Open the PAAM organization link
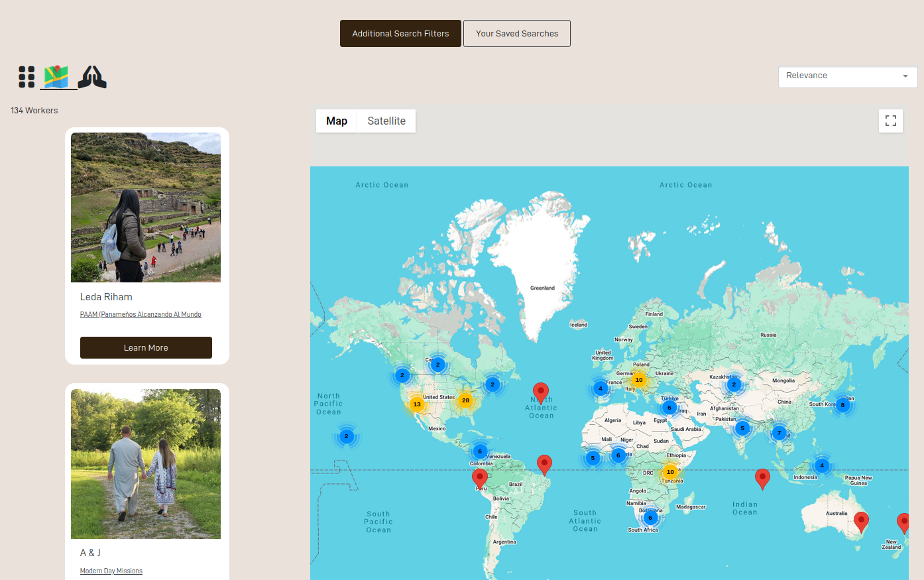 141,315
